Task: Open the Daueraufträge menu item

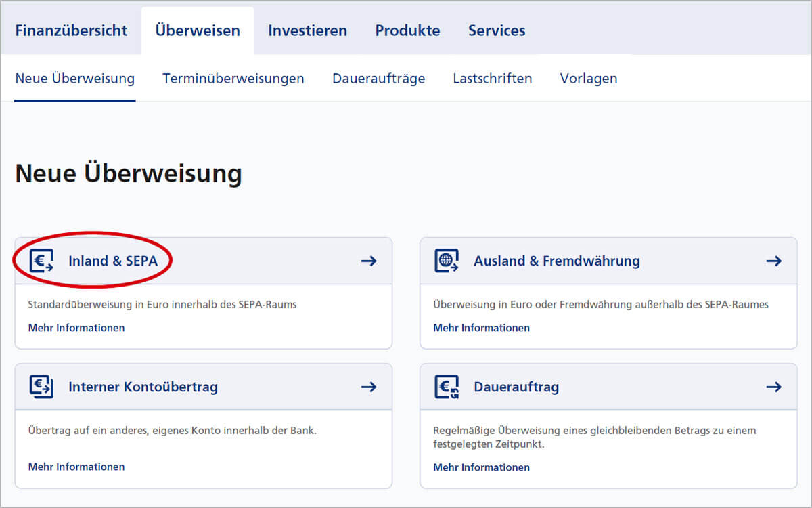Action: (x=378, y=78)
